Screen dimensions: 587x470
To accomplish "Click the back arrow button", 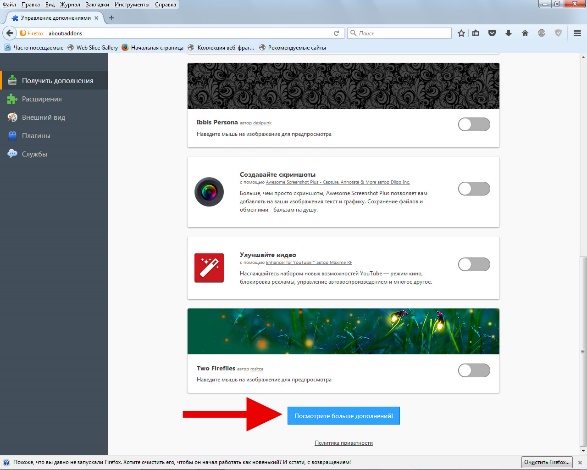I will click(9, 33).
